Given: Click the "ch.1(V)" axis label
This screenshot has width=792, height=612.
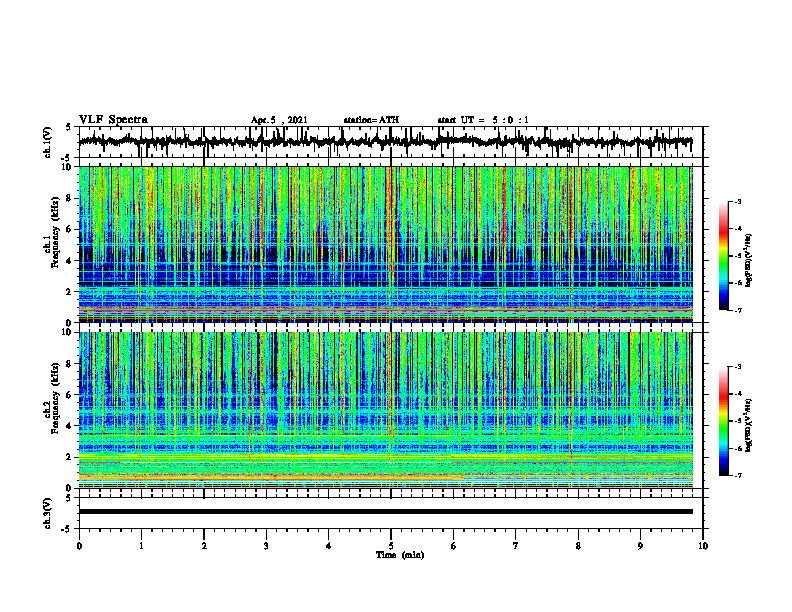Looking at the screenshot, I should (x=48, y=142).
